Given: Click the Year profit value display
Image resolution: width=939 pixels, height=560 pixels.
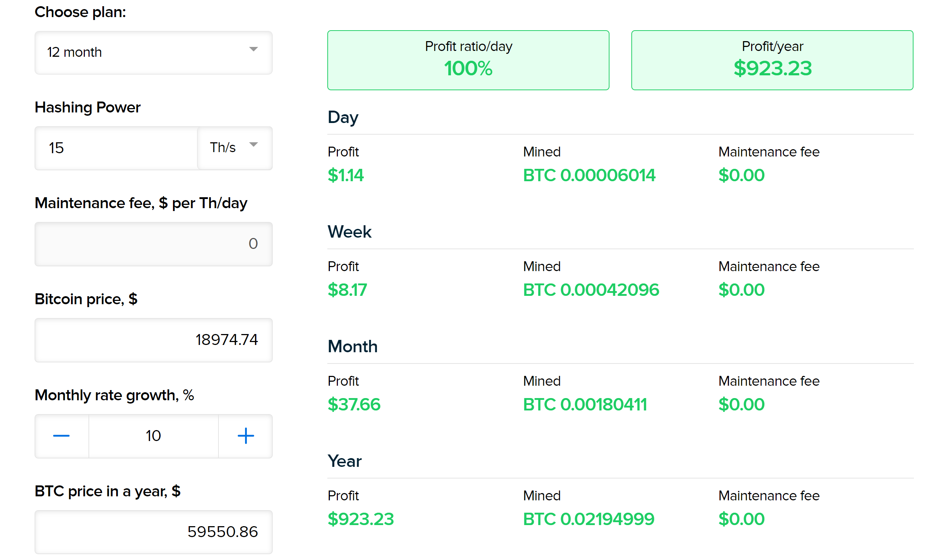Looking at the screenshot, I should coord(360,533).
